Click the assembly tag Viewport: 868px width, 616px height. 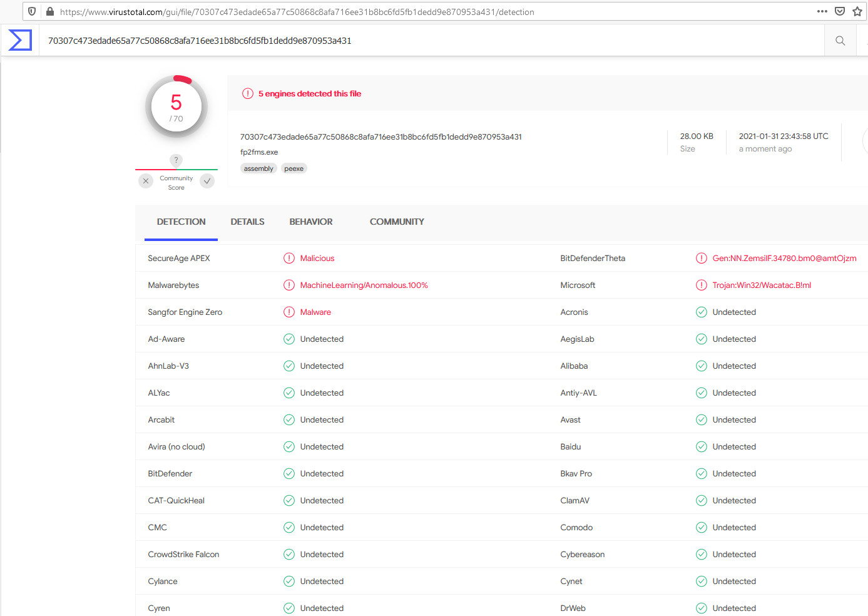coord(258,168)
